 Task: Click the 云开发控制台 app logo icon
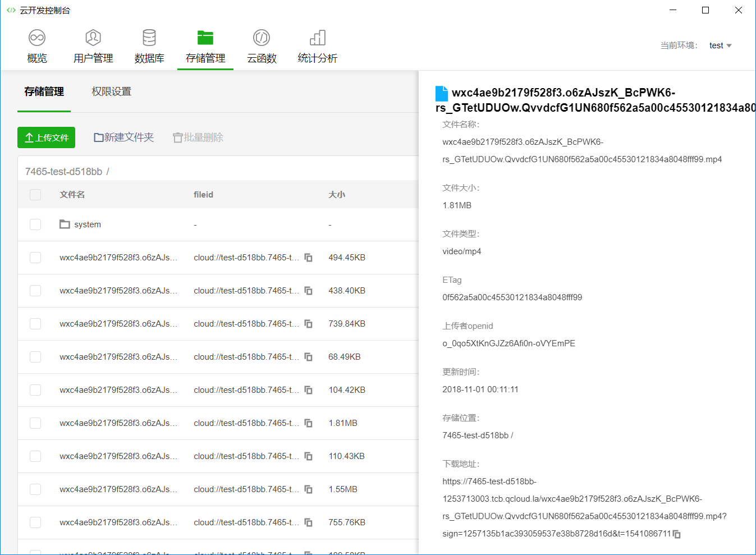11,10
